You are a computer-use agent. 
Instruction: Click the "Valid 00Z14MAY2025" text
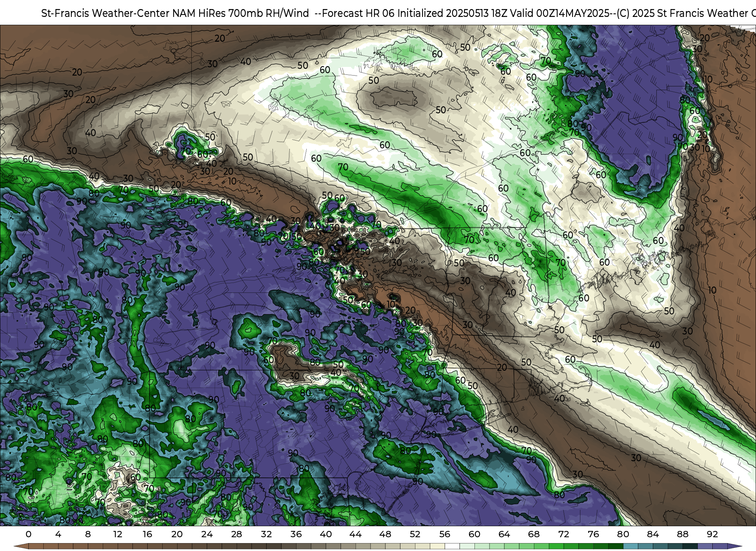click(x=560, y=13)
